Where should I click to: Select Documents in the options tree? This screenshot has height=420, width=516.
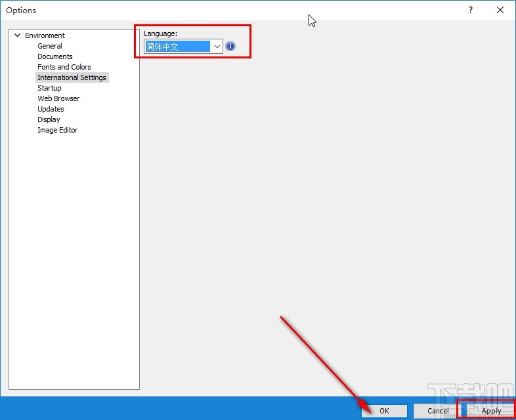pyautogui.click(x=55, y=56)
